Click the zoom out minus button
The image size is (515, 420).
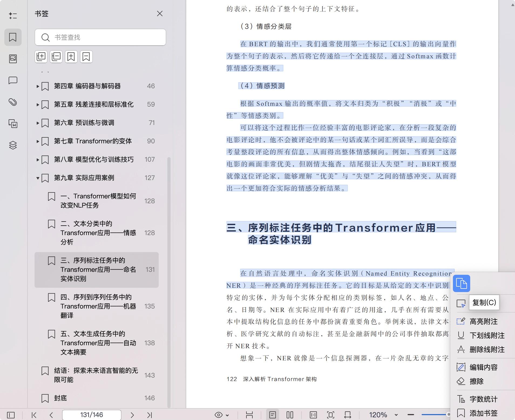(x=411, y=415)
